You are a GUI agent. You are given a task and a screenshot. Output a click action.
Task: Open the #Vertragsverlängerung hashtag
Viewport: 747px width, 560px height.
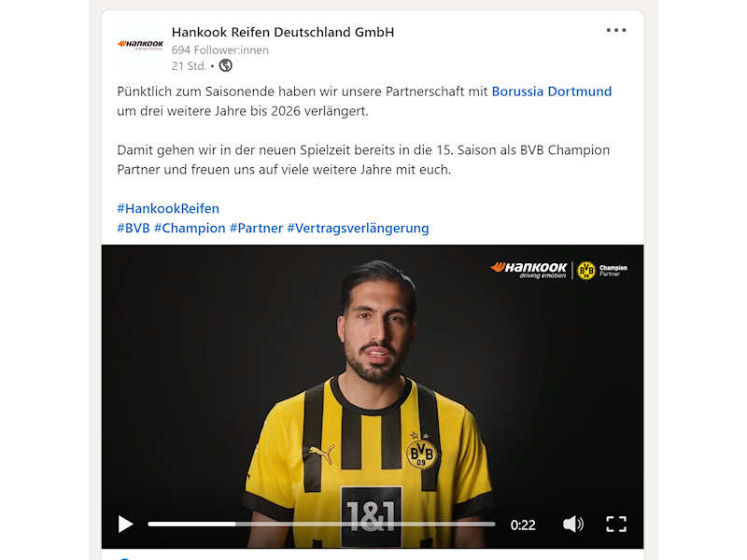click(x=358, y=228)
